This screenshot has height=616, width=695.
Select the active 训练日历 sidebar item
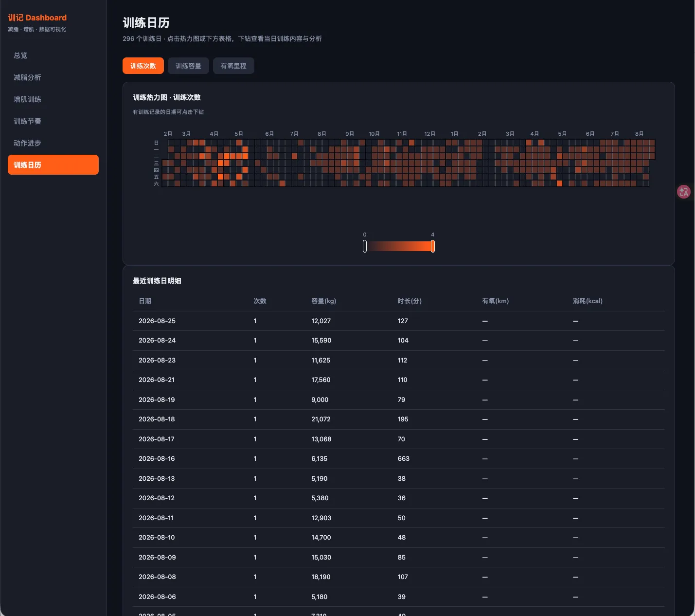tap(53, 165)
